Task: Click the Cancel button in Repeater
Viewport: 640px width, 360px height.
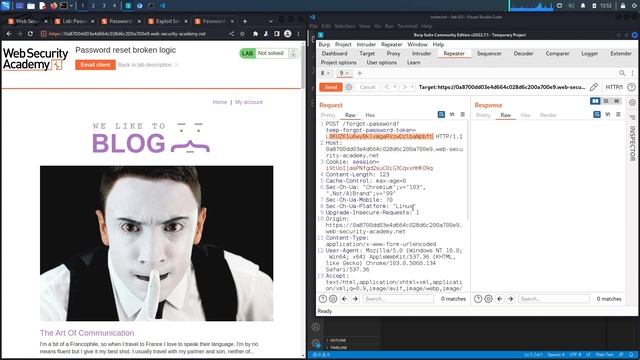Action: (367, 87)
